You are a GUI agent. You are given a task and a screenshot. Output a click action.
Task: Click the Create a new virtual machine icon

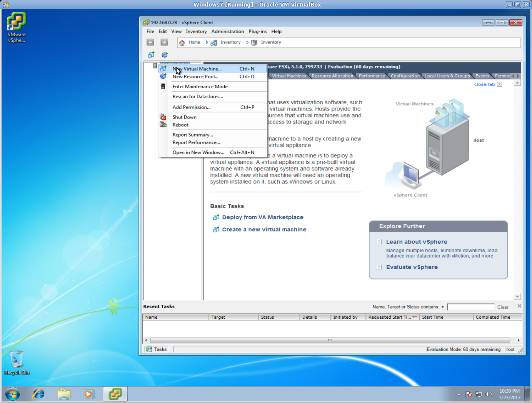click(x=216, y=229)
